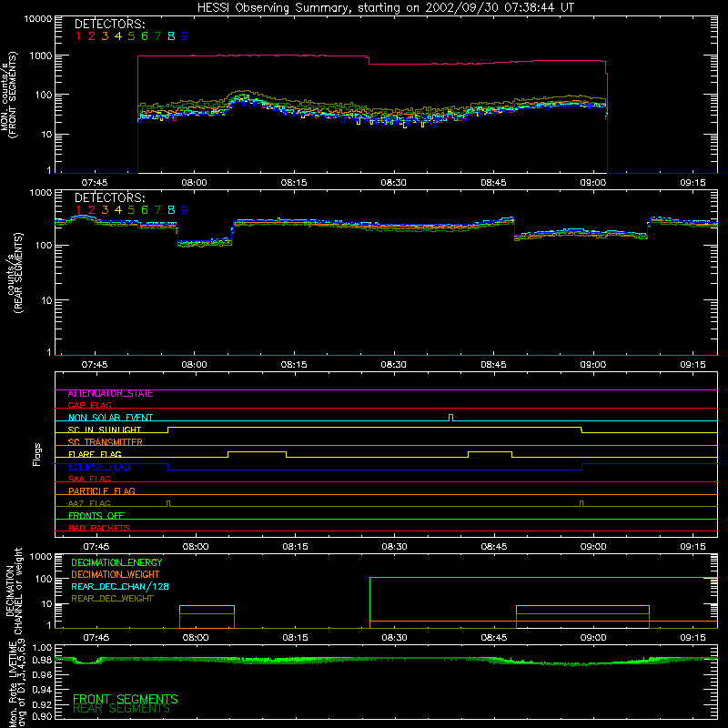Click the green DECIMATION_ENERGY step up after 08:25
Viewport: 728px width, 728px height.
(370, 602)
